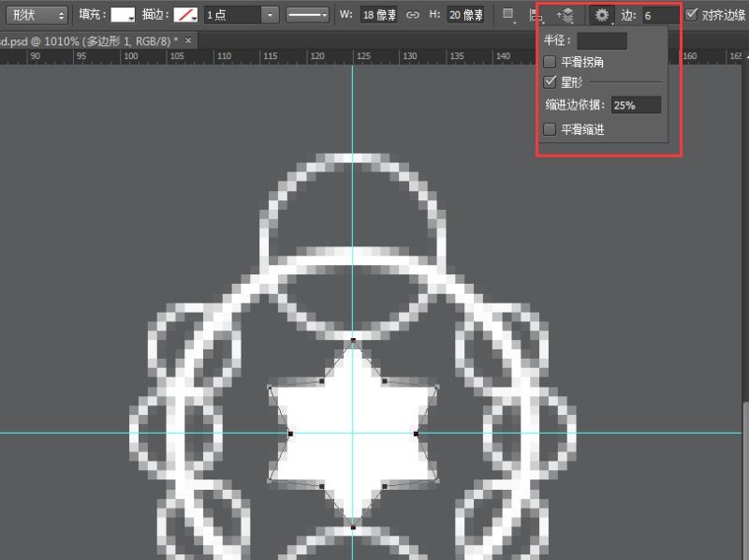Click the W width field 18 像素
The width and height of the screenshot is (749, 560).
pos(378,15)
